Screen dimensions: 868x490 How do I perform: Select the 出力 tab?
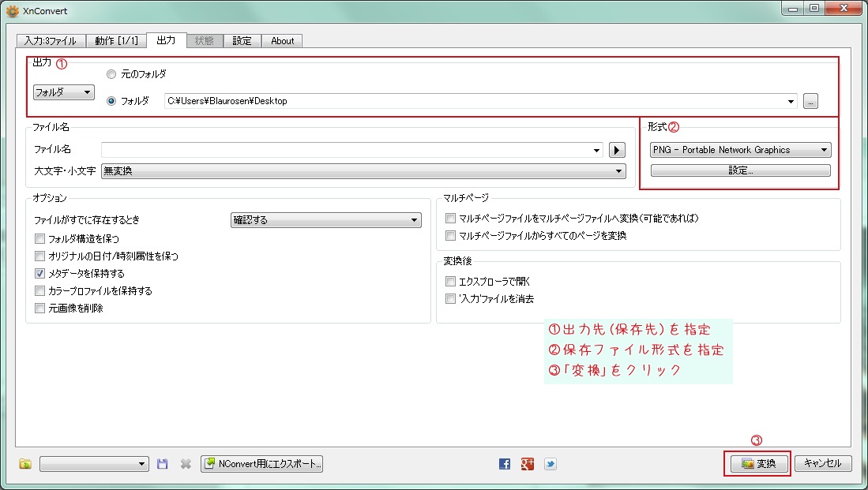tap(166, 39)
